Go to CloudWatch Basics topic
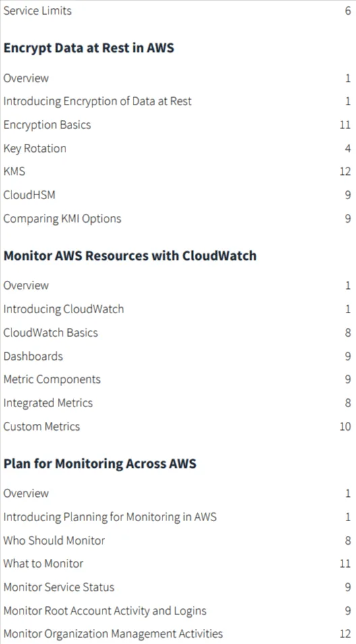Screen dimensions: 356x644 tap(51, 332)
